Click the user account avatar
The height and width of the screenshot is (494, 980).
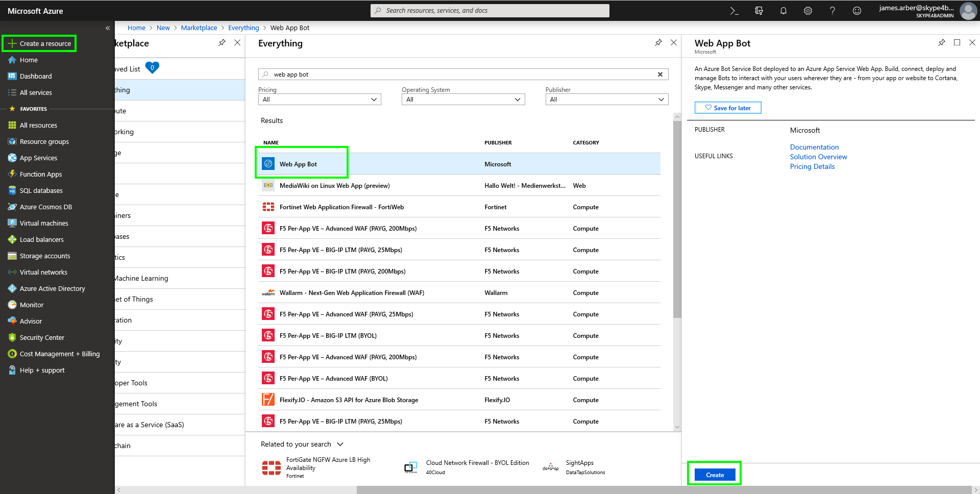pyautogui.click(x=968, y=11)
